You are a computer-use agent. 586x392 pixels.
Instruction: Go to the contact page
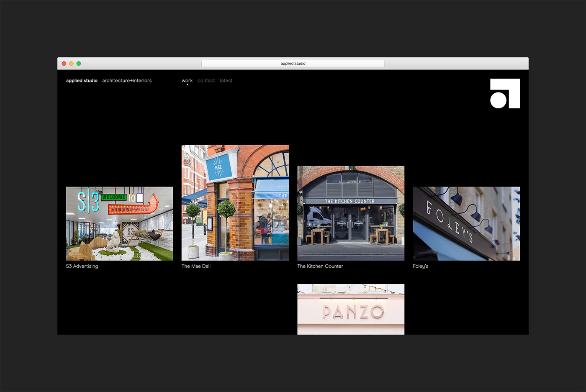[x=206, y=80]
